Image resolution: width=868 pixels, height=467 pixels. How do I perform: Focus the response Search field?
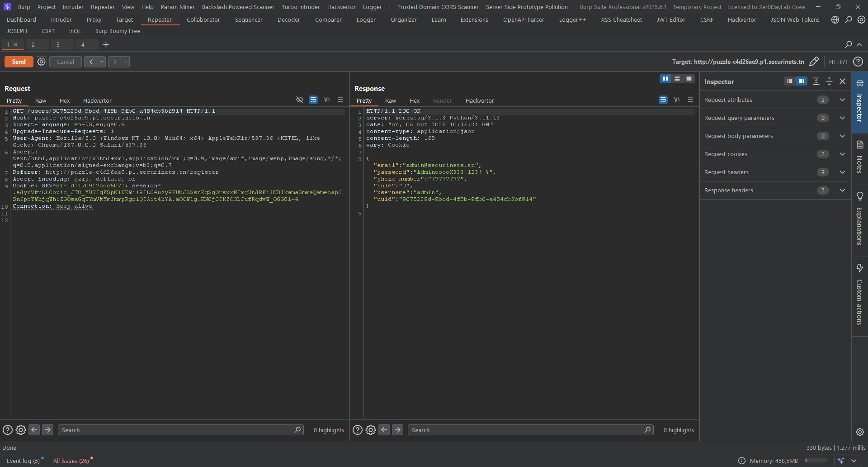(530, 430)
